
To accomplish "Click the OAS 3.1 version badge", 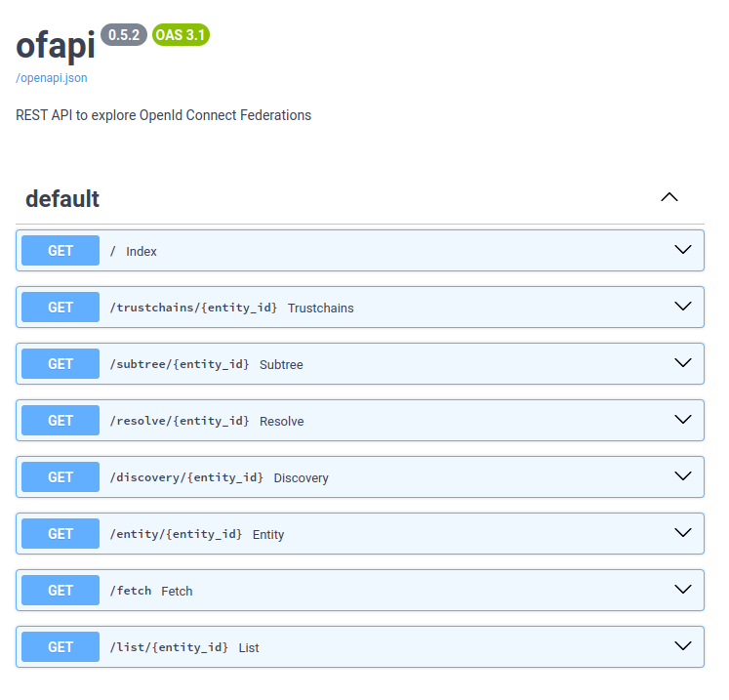I will (x=181, y=35).
